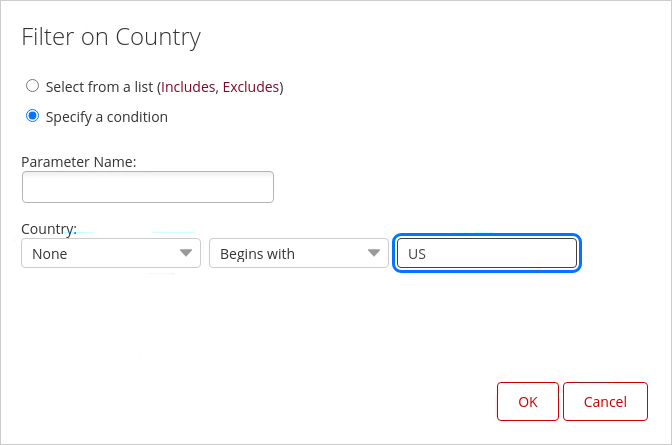Click the 'Excludes' link

251,87
